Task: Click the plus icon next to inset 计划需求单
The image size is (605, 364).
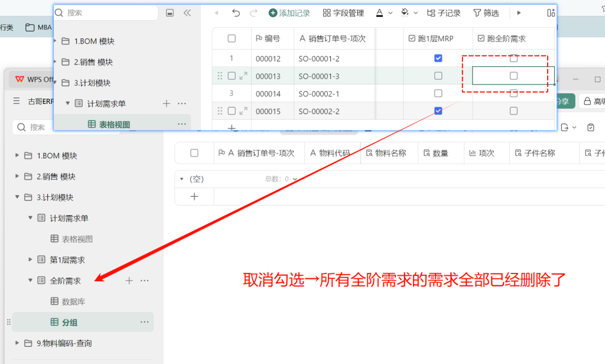Action: pos(166,103)
